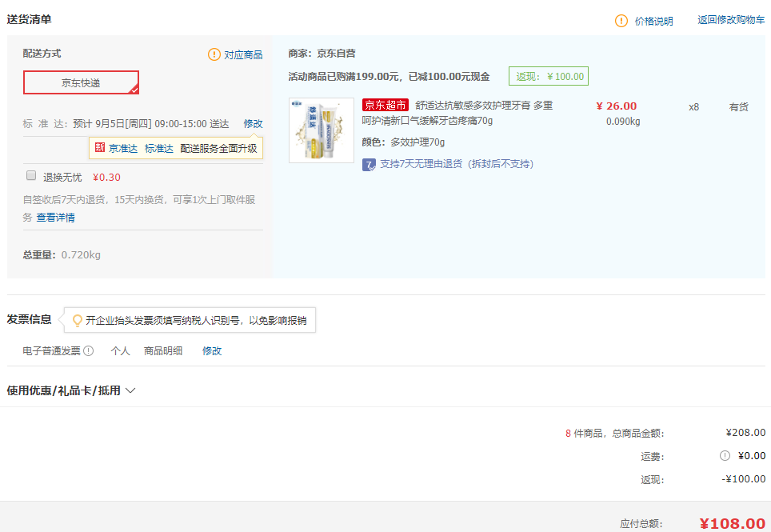Click the shipping fee info icon

pos(725,456)
